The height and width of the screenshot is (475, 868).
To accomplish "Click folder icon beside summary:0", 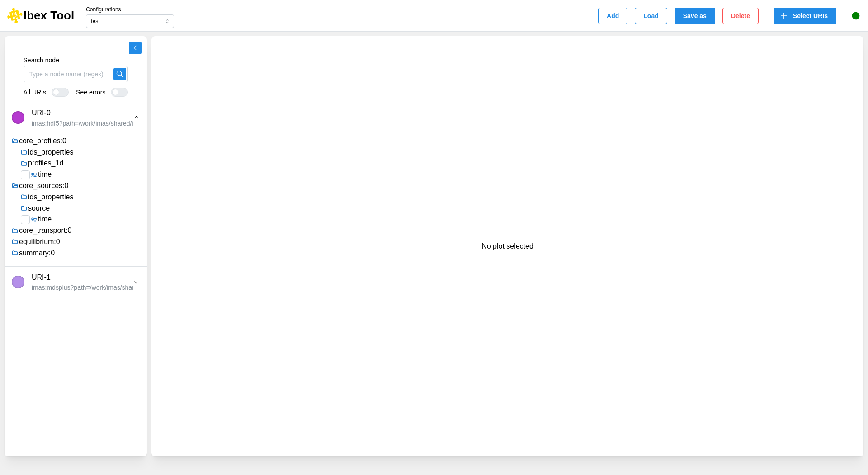I will click(15, 253).
